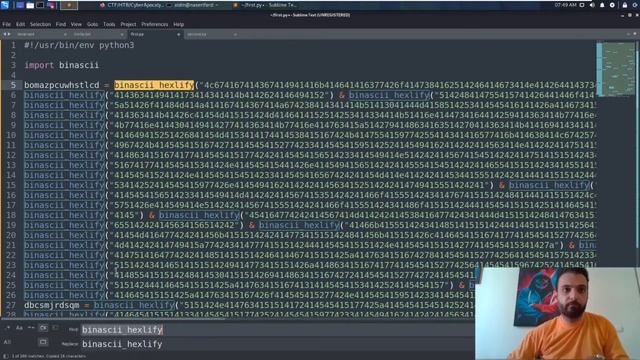Open the Goto menu
640x360 pixels.
(92, 24)
